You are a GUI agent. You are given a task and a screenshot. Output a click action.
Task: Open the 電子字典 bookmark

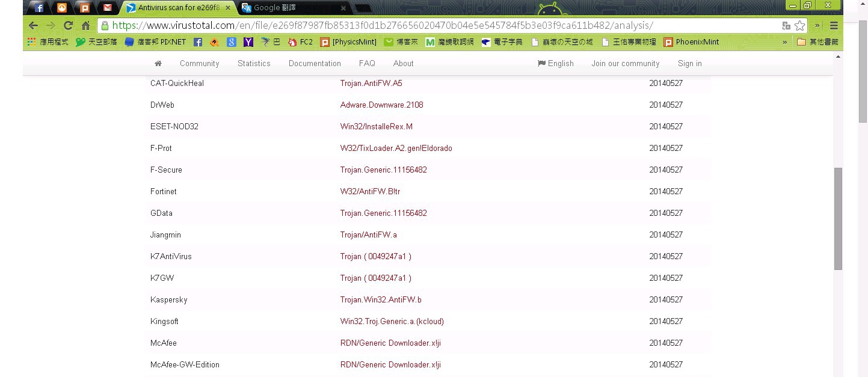pos(502,42)
